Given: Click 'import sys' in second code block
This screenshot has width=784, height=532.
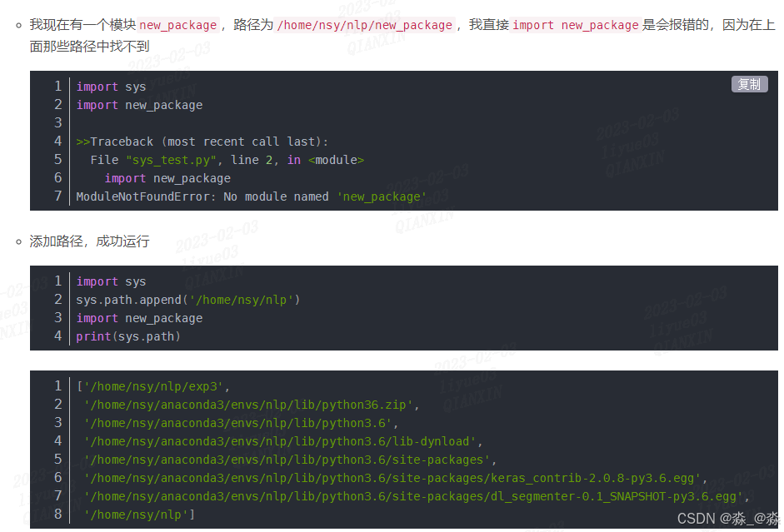Looking at the screenshot, I should coord(111,281).
